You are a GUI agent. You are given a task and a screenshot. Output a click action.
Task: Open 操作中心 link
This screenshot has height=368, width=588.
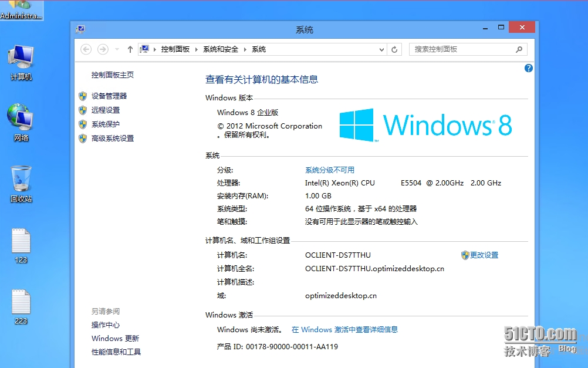point(106,325)
